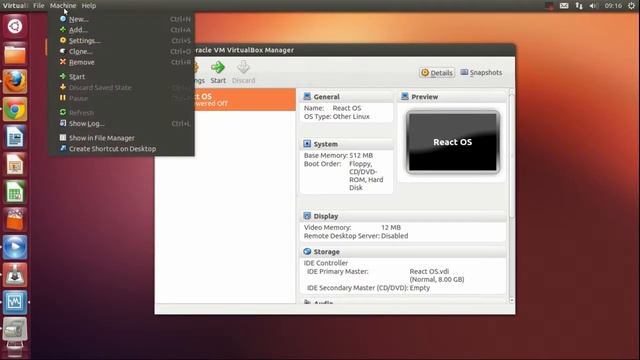Click the Discard toolbar icon
Screen dimensions: 640x360
tap(243, 72)
